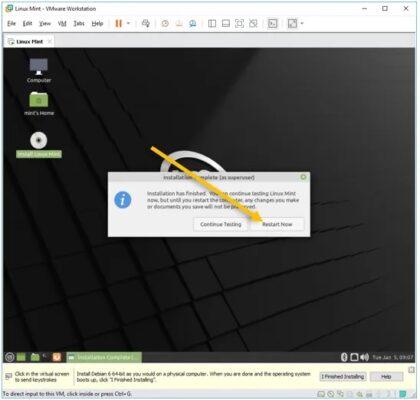Image resolution: width=420 pixels, height=400 pixels.
Task: Enter full screen mode via the toolbar
Action: point(239,23)
